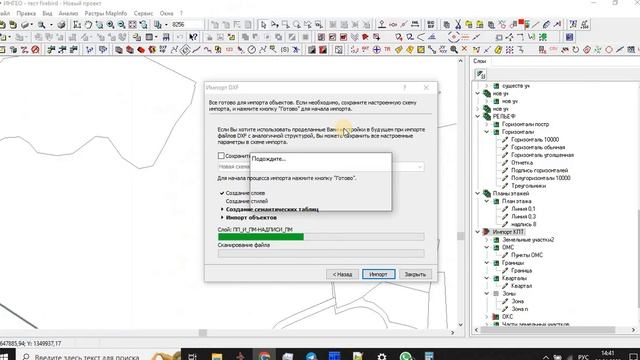Click the red flag icon in second toolbar

pos(365,37)
